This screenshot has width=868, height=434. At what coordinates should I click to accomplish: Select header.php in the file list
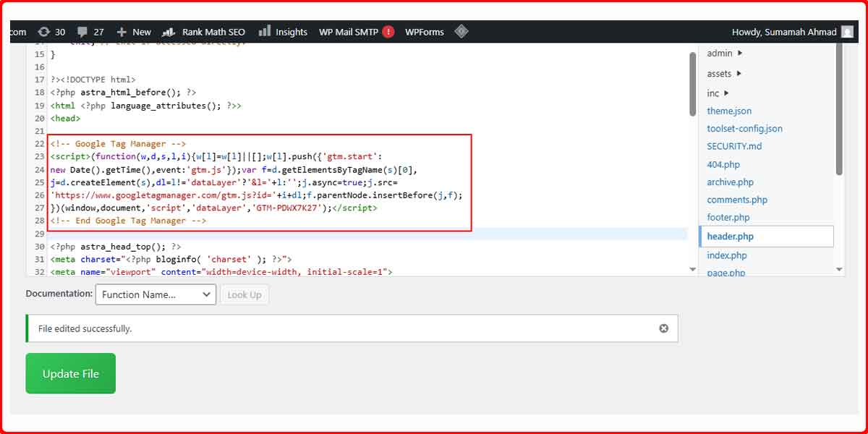pos(766,237)
